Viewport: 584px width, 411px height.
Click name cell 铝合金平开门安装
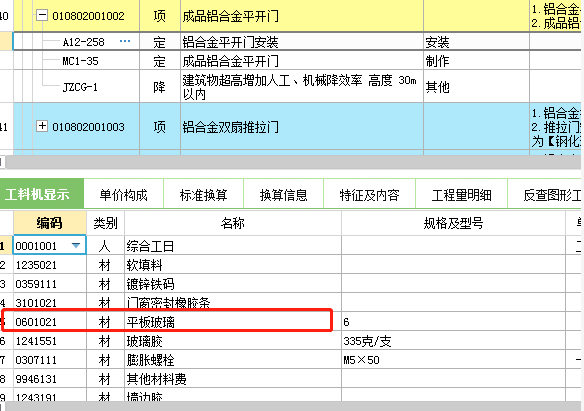pyautogui.click(x=302, y=42)
